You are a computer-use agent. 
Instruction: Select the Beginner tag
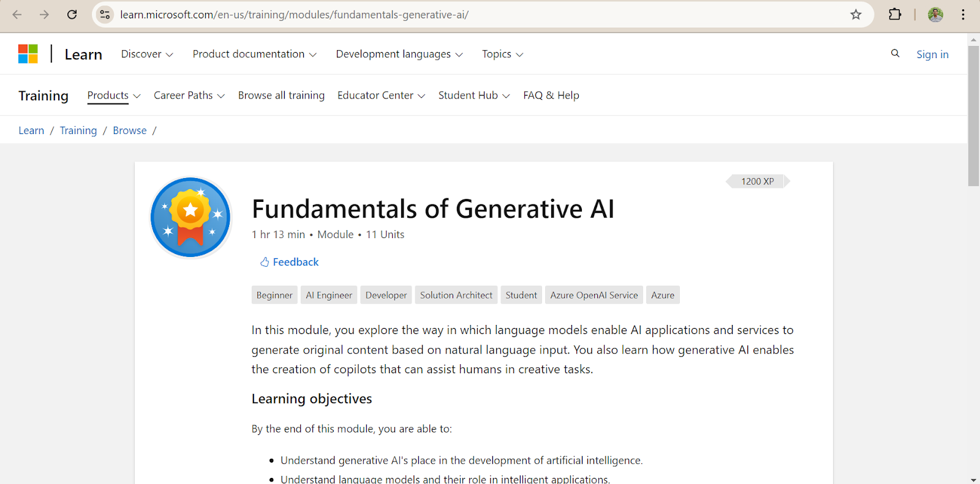(274, 295)
